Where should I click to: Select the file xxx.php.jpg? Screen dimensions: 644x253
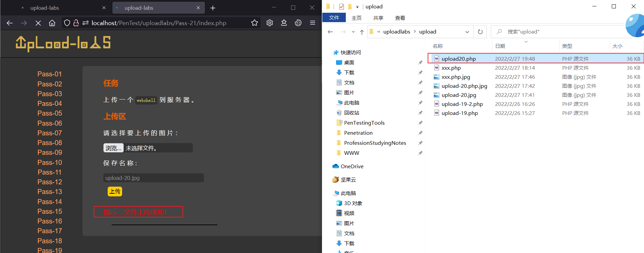[x=536, y=77]
